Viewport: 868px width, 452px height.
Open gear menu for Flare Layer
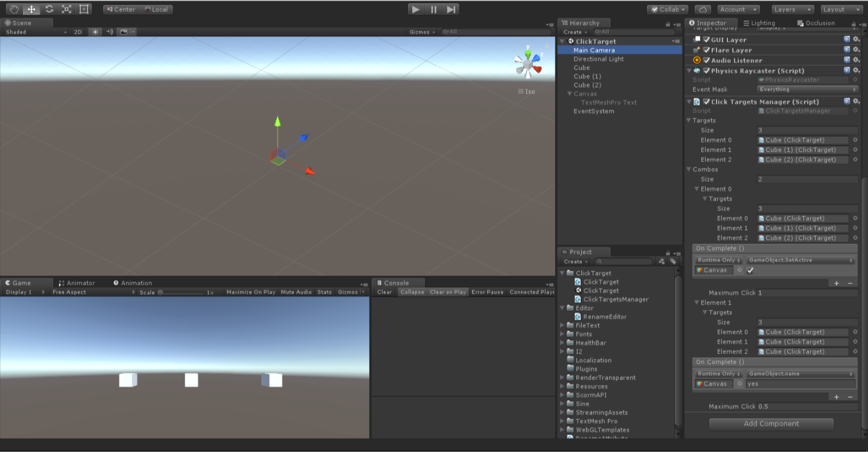856,50
